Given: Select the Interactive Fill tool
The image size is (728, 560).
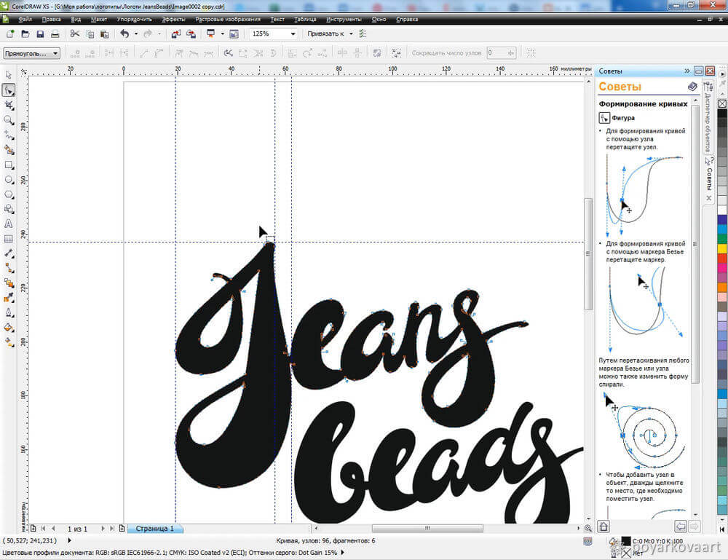Looking at the screenshot, I should point(8,343).
